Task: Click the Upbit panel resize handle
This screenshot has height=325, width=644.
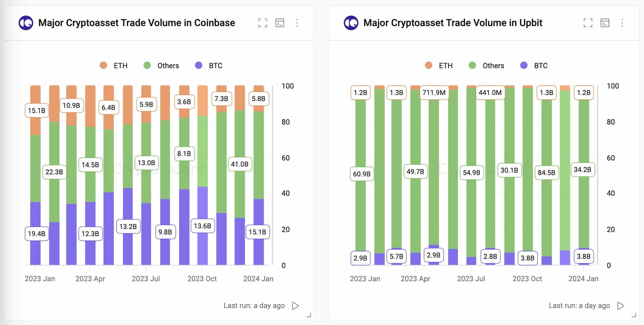Action: coord(634,315)
